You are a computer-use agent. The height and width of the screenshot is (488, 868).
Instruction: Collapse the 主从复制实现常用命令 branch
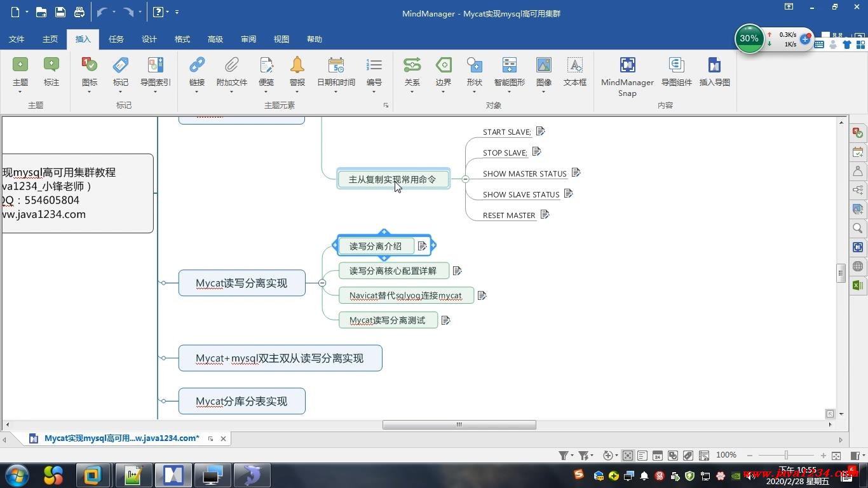[465, 180]
